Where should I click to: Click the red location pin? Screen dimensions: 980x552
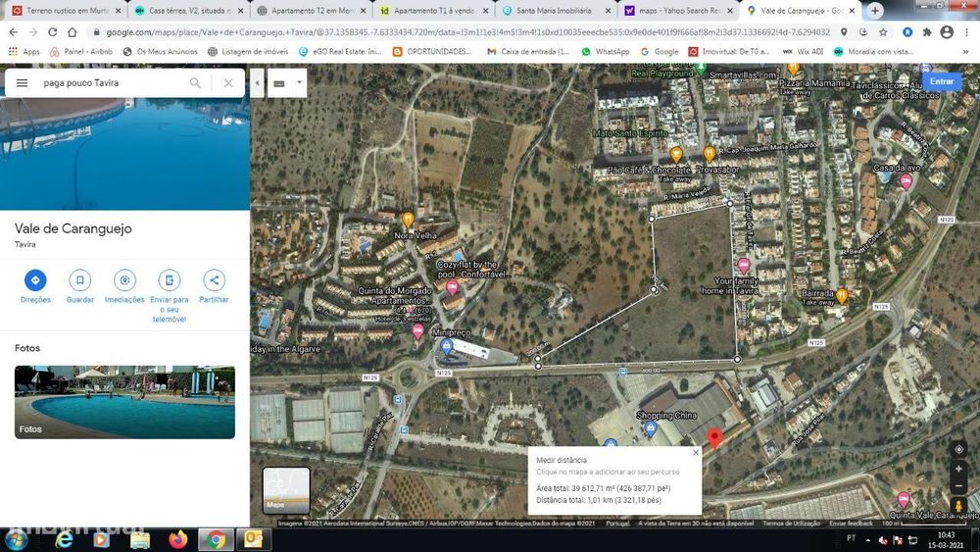[714, 437]
